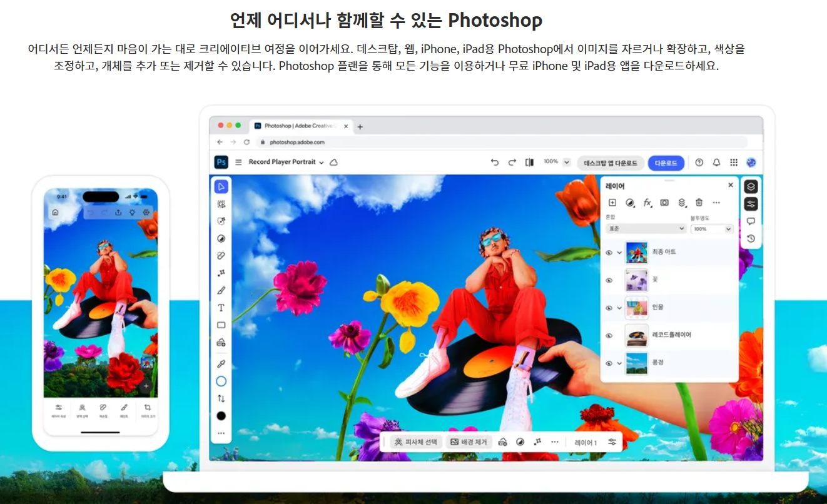Select the Healing bandage tool
The width and height of the screenshot is (827, 504).
click(221, 256)
